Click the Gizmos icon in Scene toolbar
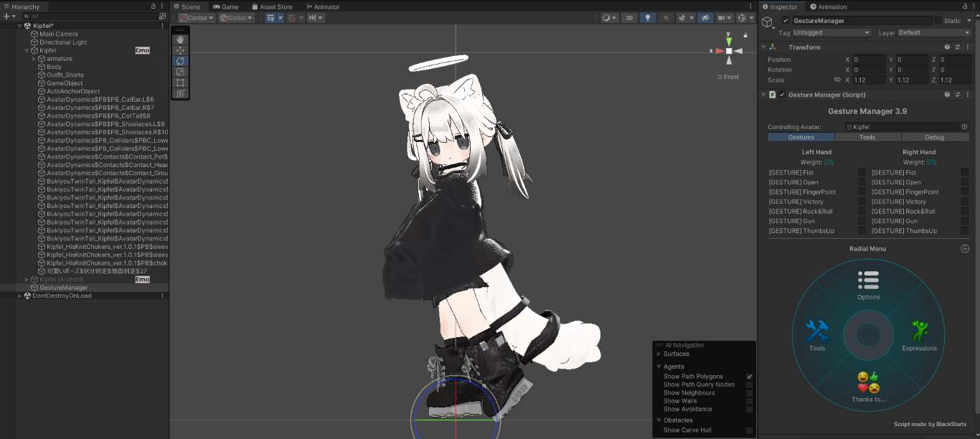This screenshot has width=980, height=439. (x=743, y=18)
